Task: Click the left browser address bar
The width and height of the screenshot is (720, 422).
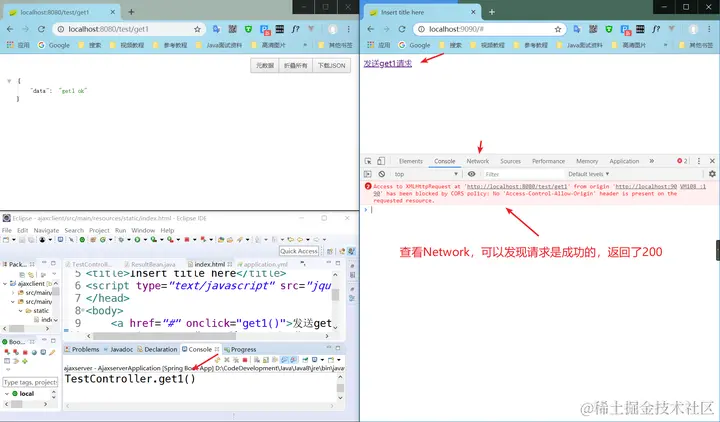Action: pyautogui.click(x=129, y=29)
